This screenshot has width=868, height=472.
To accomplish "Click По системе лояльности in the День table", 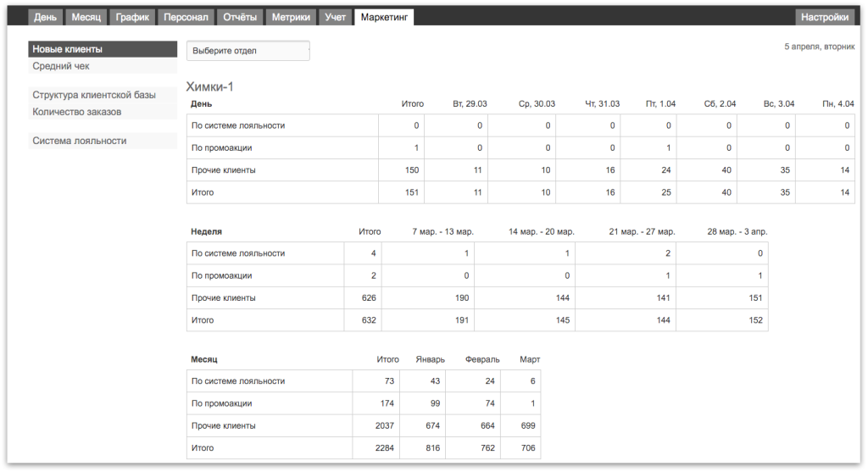I will pyautogui.click(x=238, y=125).
